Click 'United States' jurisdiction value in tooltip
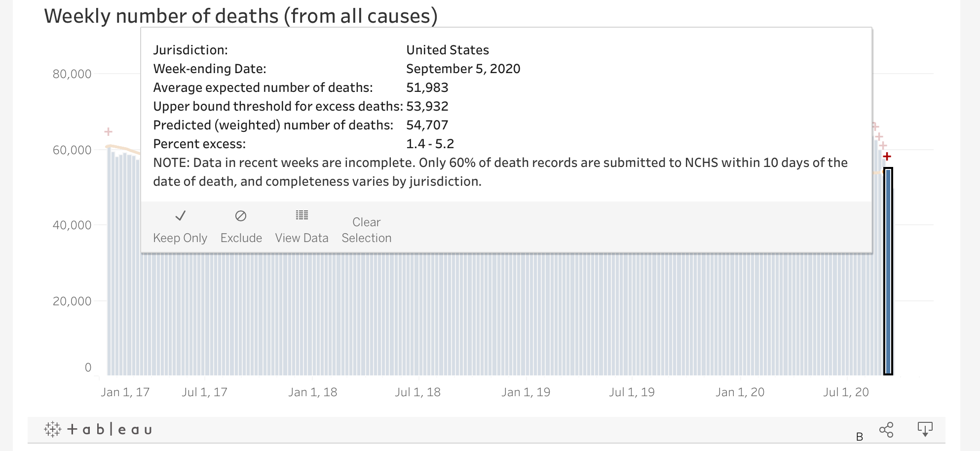 448,50
